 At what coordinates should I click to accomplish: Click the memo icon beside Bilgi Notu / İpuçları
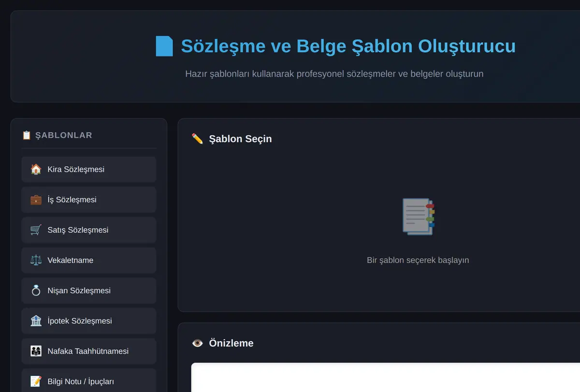36,381
